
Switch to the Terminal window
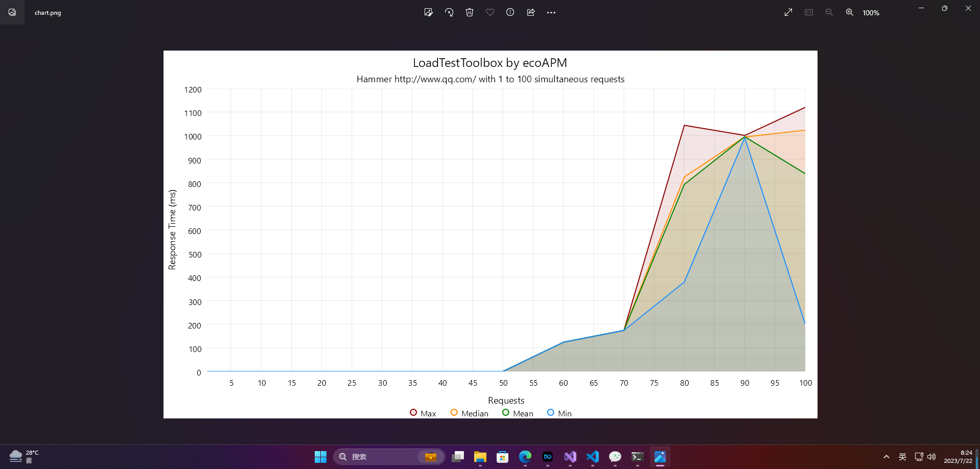[638, 457]
